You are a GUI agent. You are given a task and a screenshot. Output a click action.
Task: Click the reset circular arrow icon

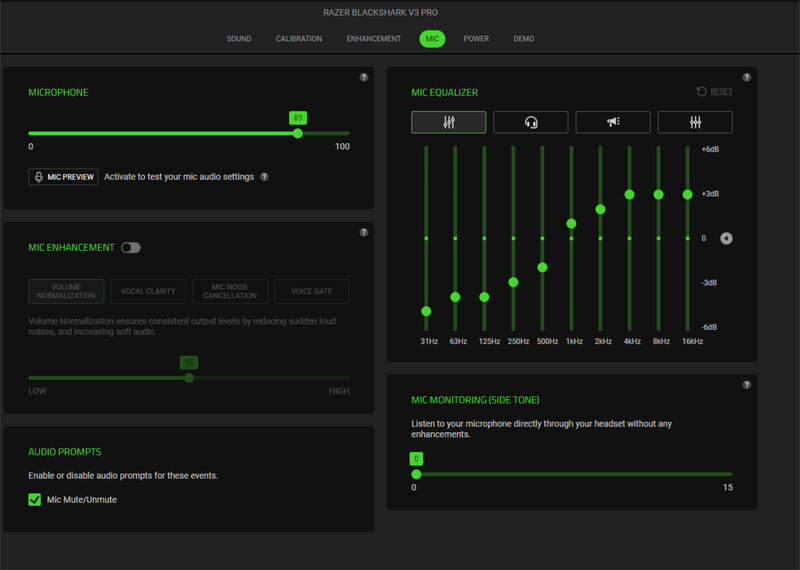pos(702,91)
